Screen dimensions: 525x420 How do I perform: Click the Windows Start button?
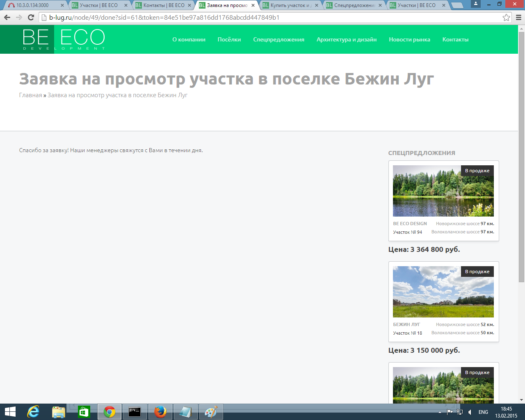[10, 411]
